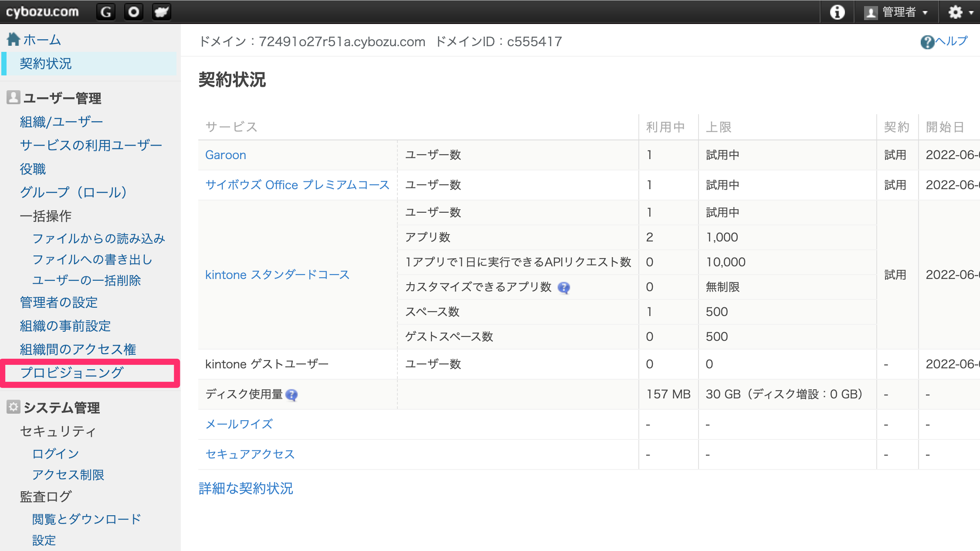Click the cybozu.com logo in the header
Image resolution: width=980 pixels, height=551 pixels.
tap(42, 12)
